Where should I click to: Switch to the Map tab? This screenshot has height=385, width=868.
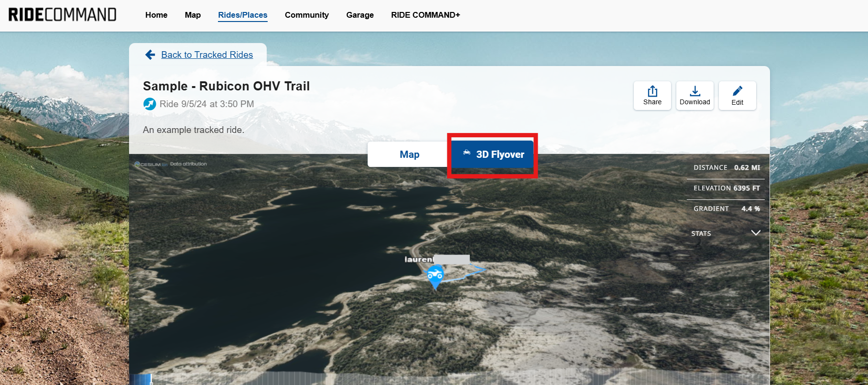[x=409, y=154]
